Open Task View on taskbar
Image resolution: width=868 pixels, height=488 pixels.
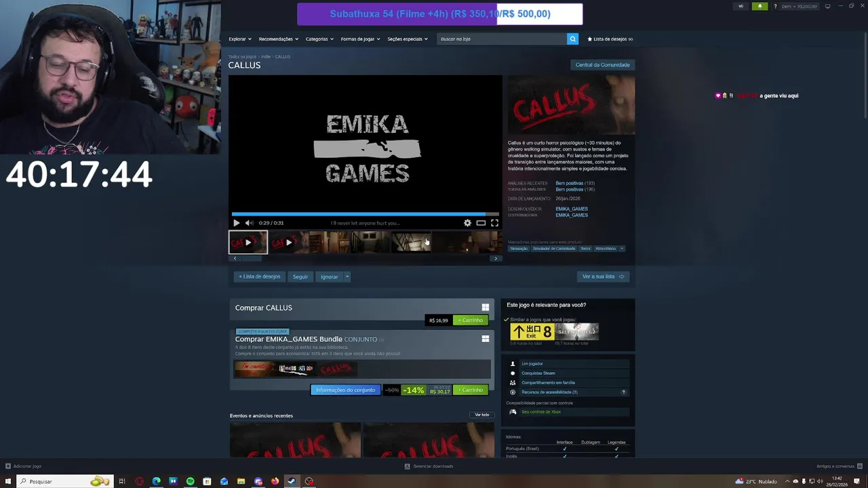(x=122, y=481)
